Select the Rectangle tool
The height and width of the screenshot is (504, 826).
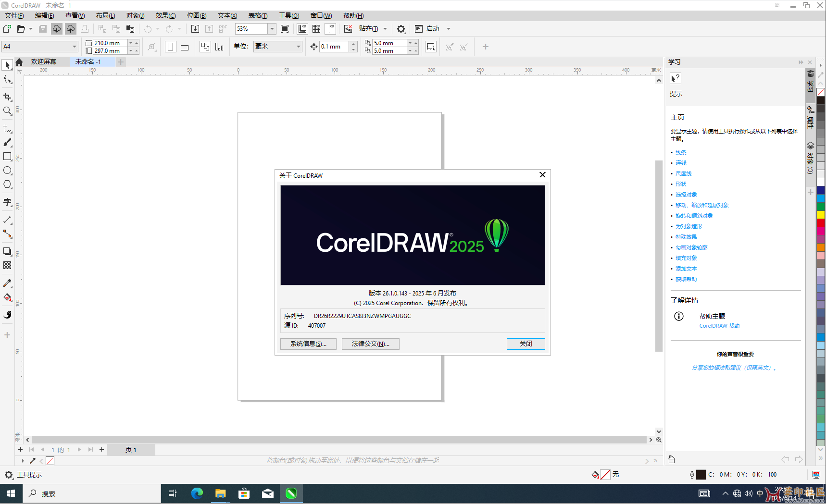tap(7, 157)
